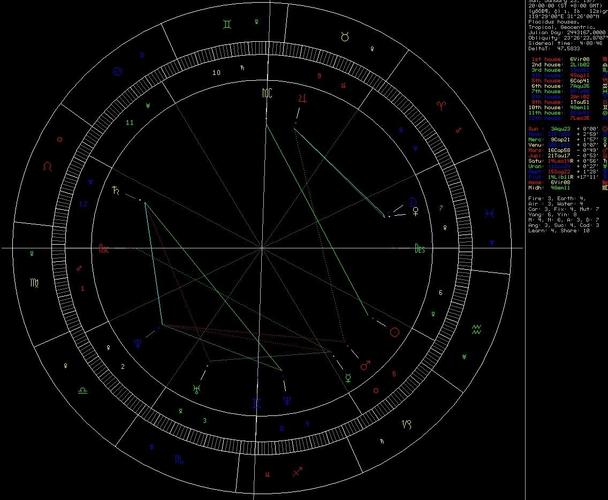Select the green Uranus planet glyph

196,389
